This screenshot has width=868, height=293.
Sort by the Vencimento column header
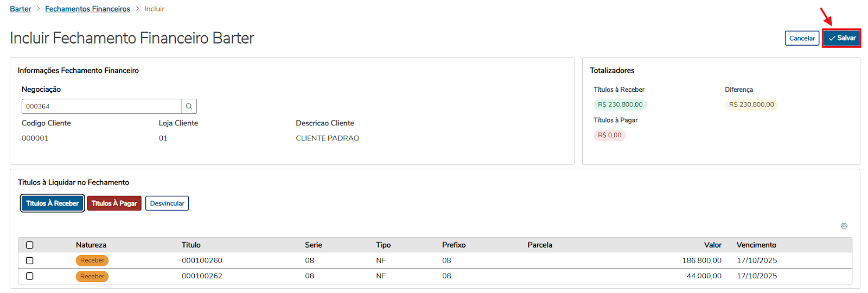point(756,245)
